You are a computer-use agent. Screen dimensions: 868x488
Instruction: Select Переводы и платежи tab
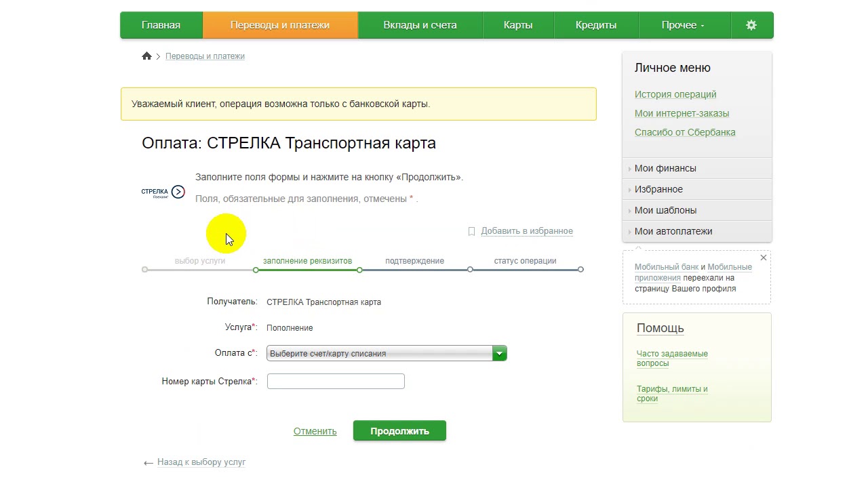pyautogui.click(x=280, y=25)
